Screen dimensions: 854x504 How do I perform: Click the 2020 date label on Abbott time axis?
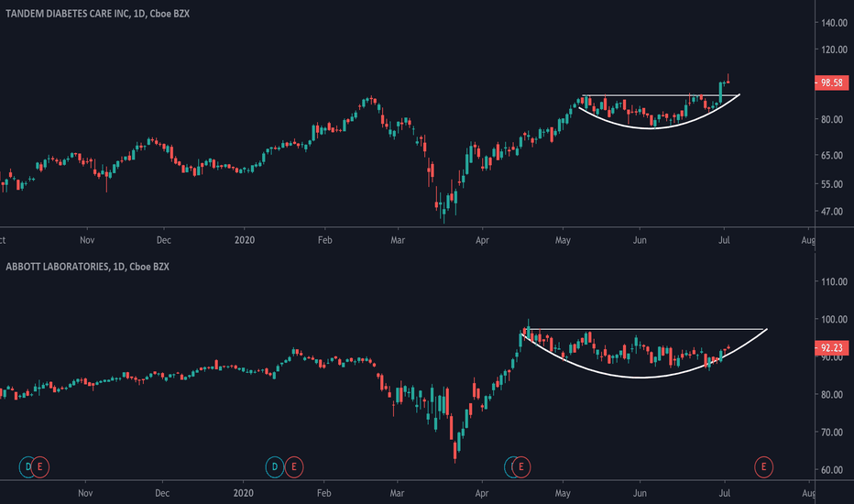coord(244,493)
